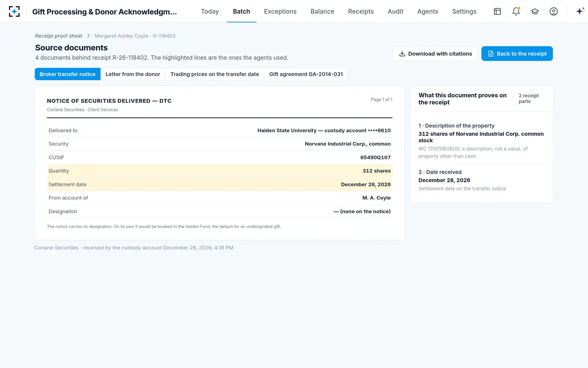Open the Agents tab
Viewport: 588px width, 368px height.
428,11
